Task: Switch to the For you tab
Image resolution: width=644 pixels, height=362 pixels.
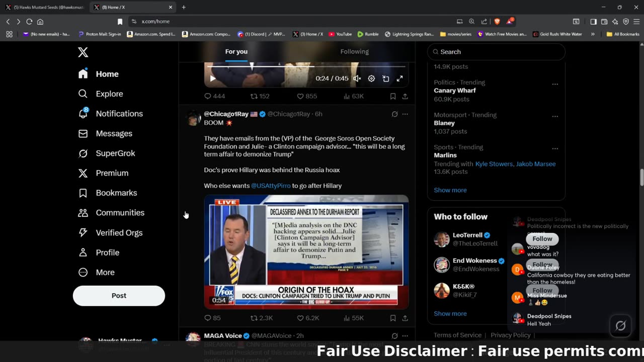Action: pyautogui.click(x=236, y=52)
